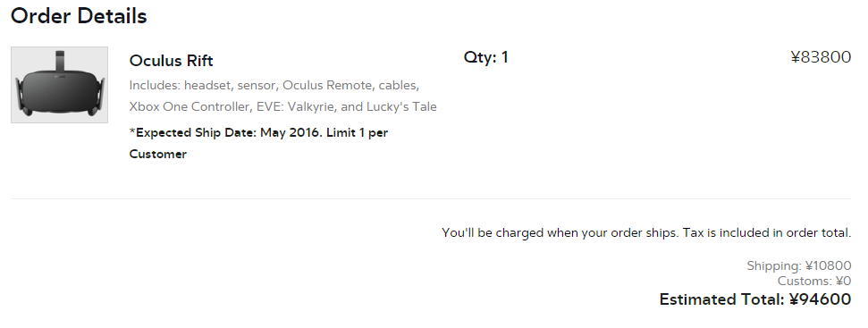Select the Oculus Rift product title
This screenshot has height=328, width=868.
coord(171,60)
